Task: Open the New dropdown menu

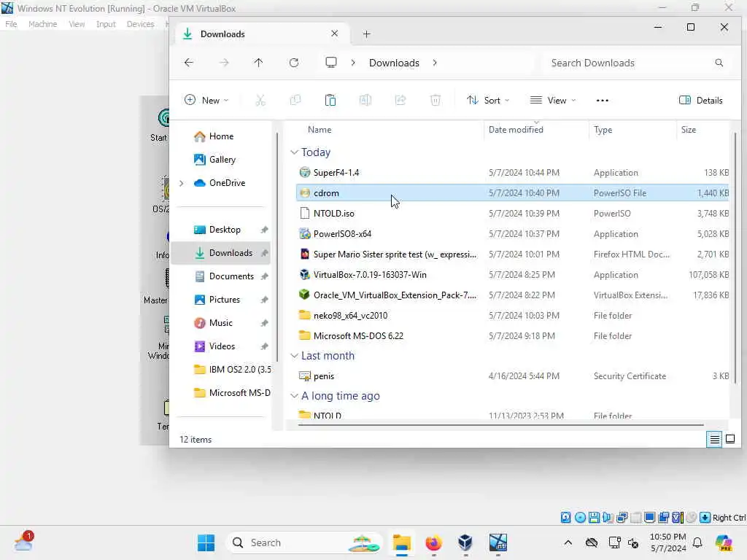Action: (x=206, y=100)
